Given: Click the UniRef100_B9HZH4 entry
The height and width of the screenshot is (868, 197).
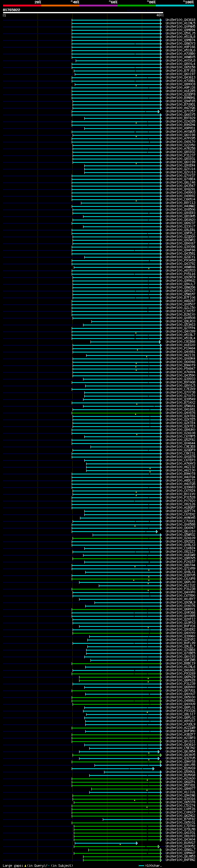Looking at the screenshot, I should click(x=180, y=125).
